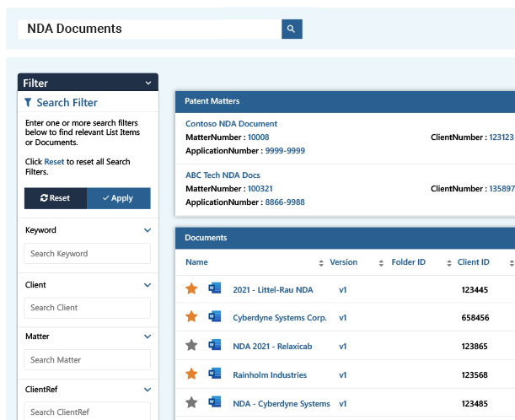515x420 pixels.
Task: Click Word icon for Rainholm Industries
Action: point(215,374)
